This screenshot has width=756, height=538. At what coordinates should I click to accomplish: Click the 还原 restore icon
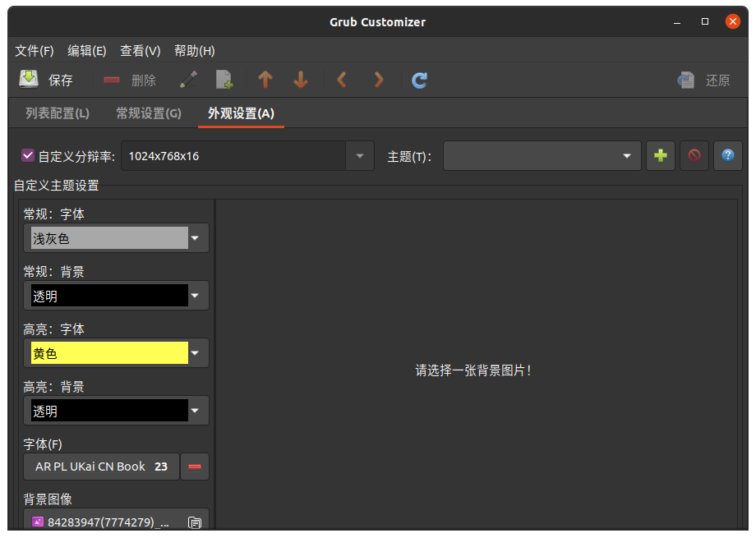[685, 80]
